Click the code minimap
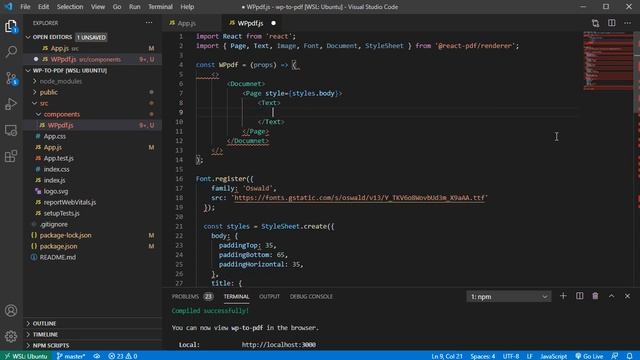Screen dimensions: 640x360 click(x=608, y=60)
